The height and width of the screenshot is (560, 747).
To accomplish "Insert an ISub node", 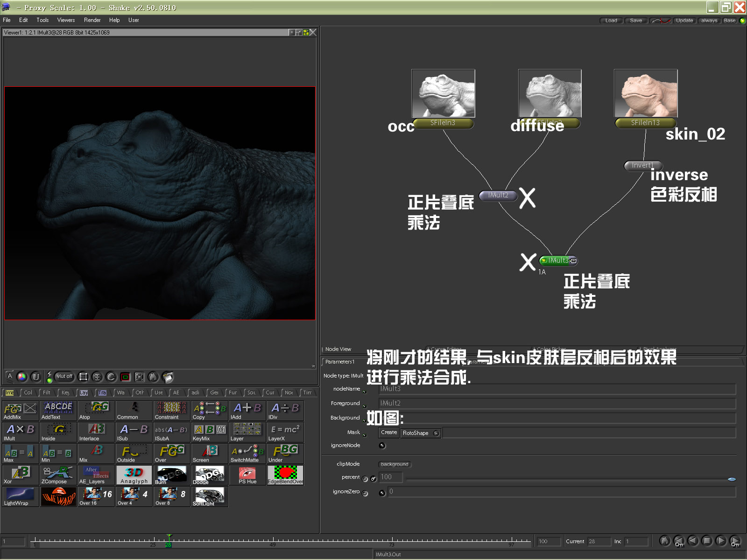I will coord(134,432).
